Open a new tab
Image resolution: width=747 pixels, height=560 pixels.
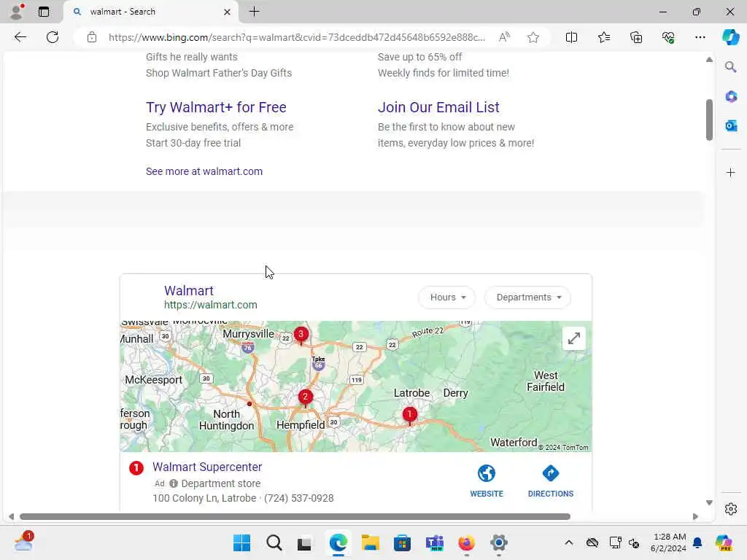point(255,12)
